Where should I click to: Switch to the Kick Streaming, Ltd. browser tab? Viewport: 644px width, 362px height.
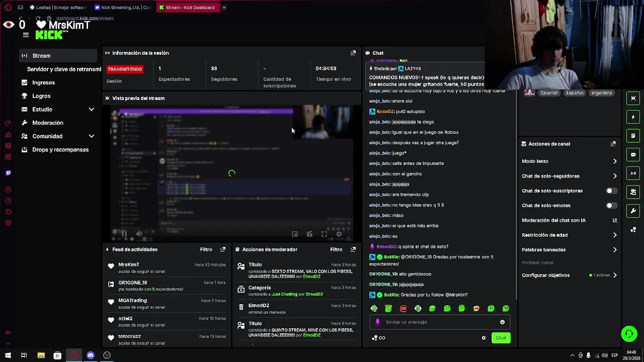123,8
